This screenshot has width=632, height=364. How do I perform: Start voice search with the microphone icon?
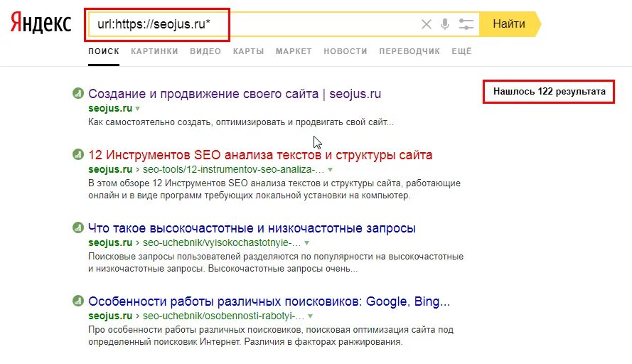(445, 24)
